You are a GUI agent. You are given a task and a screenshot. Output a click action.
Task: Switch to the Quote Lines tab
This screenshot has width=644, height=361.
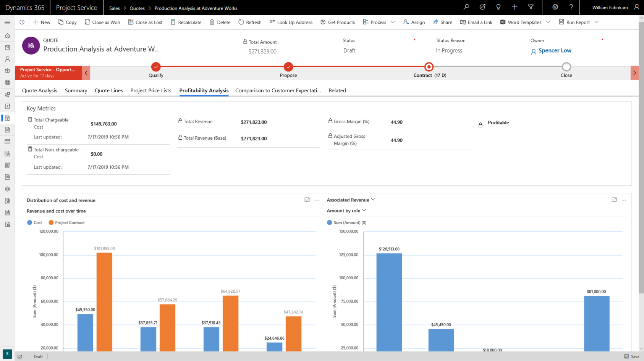tap(109, 90)
